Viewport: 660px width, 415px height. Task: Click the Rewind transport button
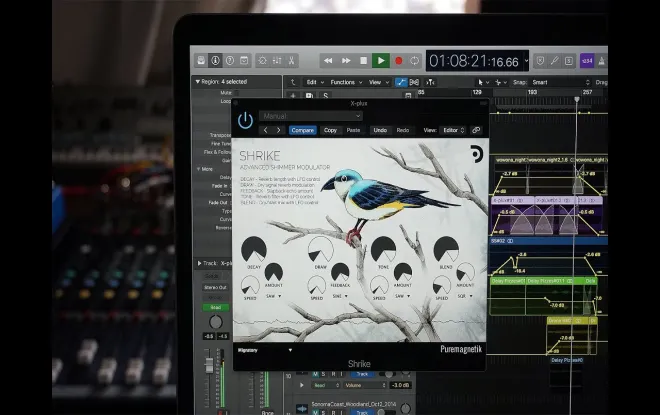coord(328,61)
